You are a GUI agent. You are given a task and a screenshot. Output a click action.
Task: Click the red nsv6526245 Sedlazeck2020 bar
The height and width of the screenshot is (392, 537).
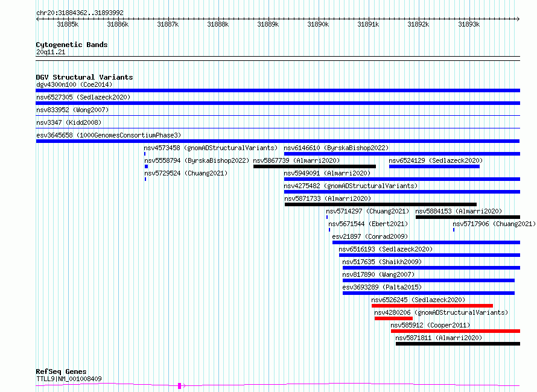[x=432, y=306]
